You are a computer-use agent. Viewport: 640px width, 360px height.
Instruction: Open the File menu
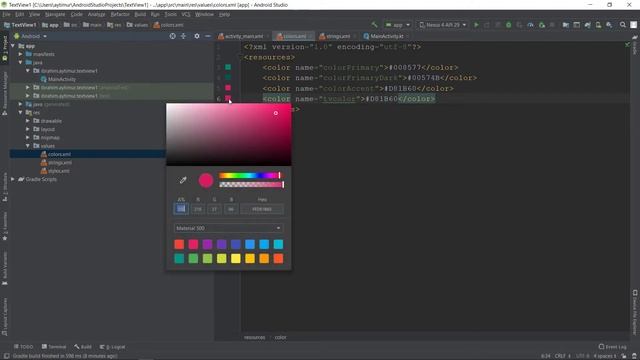tap(7, 14)
